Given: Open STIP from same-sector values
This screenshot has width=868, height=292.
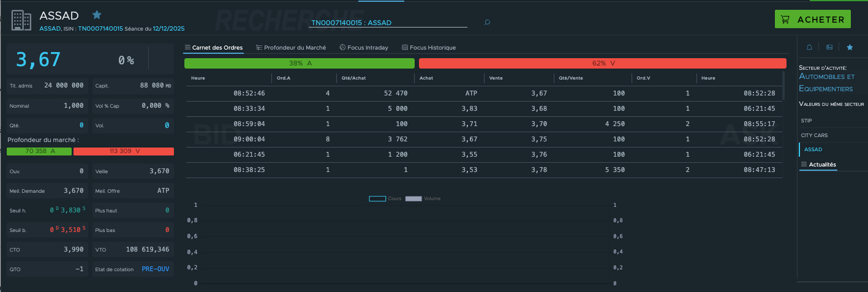Looking at the screenshot, I should [x=806, y=120].
